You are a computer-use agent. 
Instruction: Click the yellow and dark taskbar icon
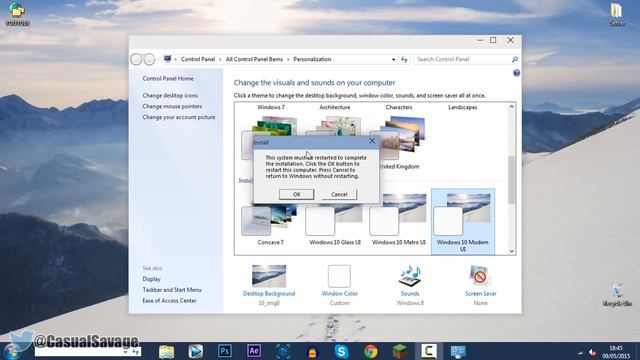pyautogui.click(x=312, y=351)
